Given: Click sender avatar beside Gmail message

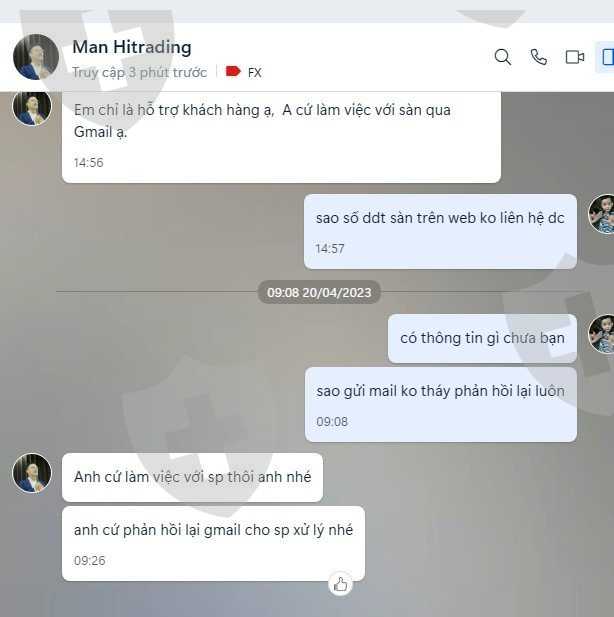Looking at the screenshot, I should pos(32,107).
